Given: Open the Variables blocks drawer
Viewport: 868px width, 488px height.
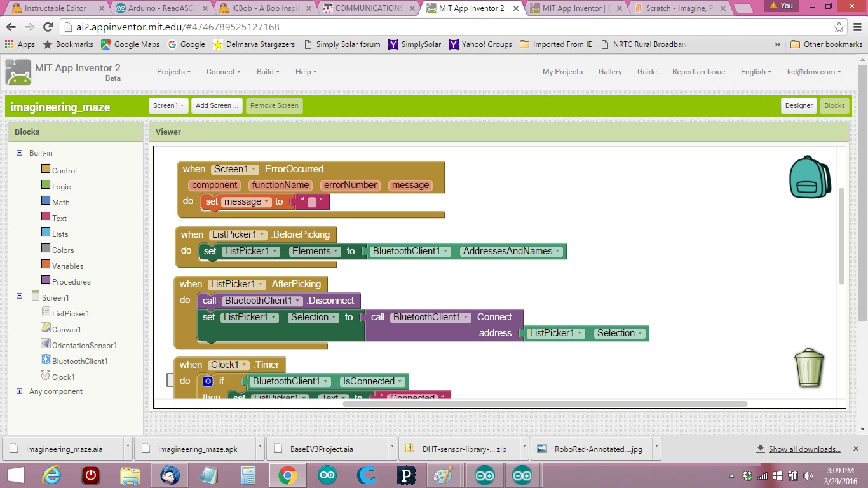Looking at the screenshot, I should click(62, 266).
